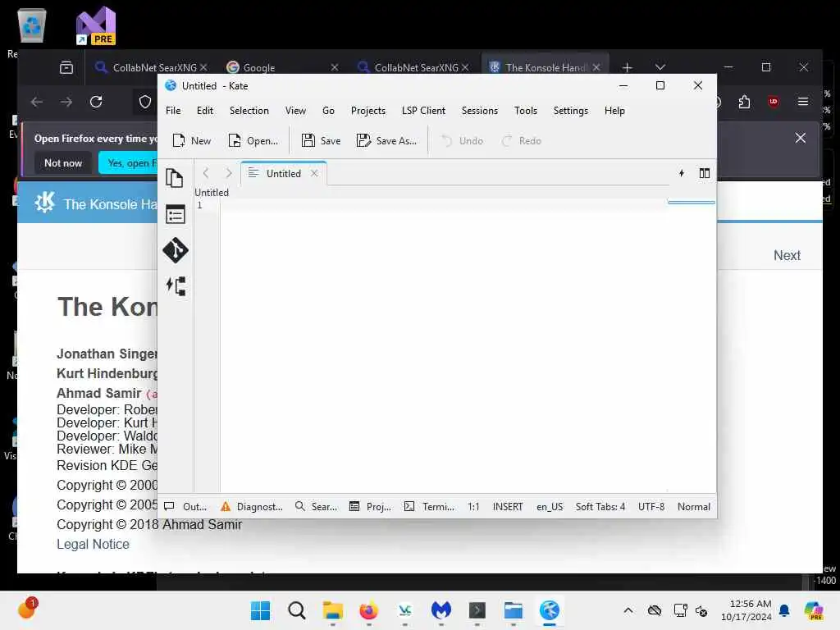The image size is (840, 630).
Task: Dismiss the Firefox notification bar with X
Action: (801, 138)
